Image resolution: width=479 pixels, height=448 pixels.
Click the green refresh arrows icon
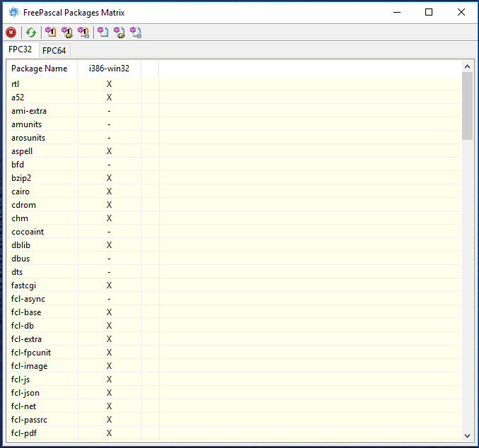pyautogui.click(x=31, y=32)
